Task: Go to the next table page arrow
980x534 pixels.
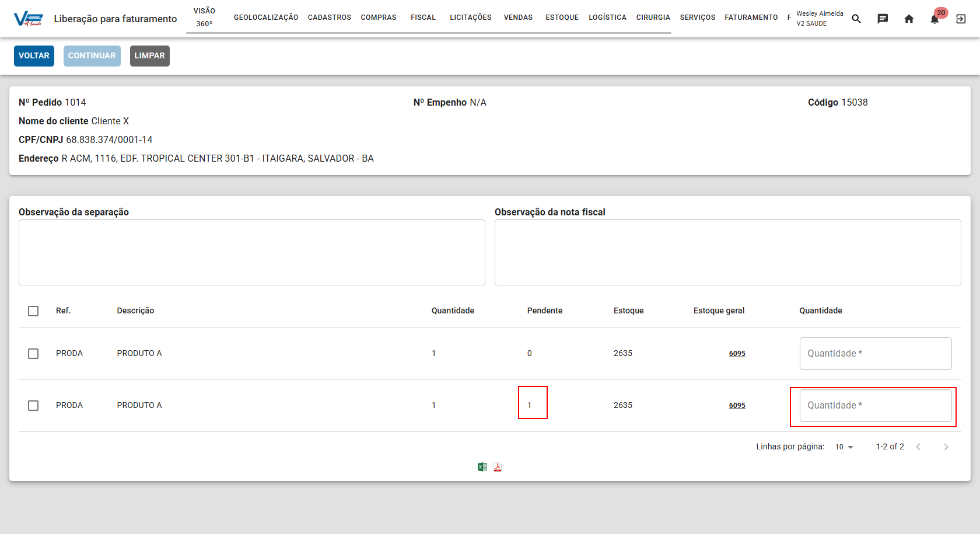Action: coord(946,447)
